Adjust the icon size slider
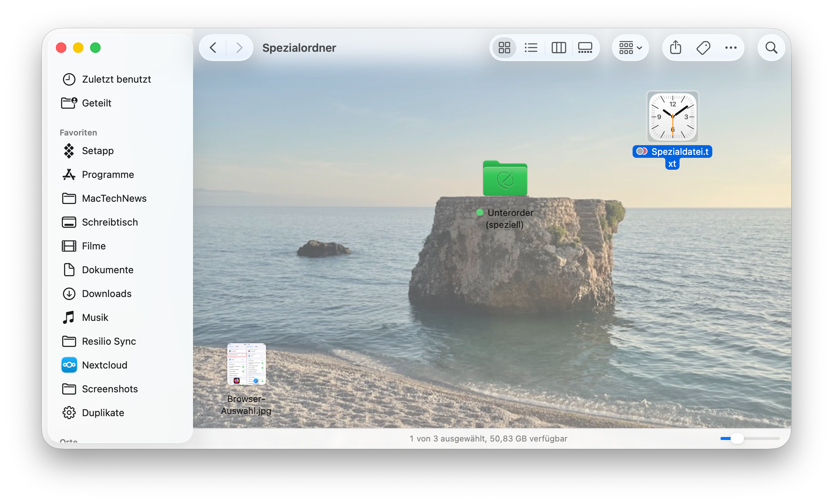833x504 pixels. pos(737,438)
